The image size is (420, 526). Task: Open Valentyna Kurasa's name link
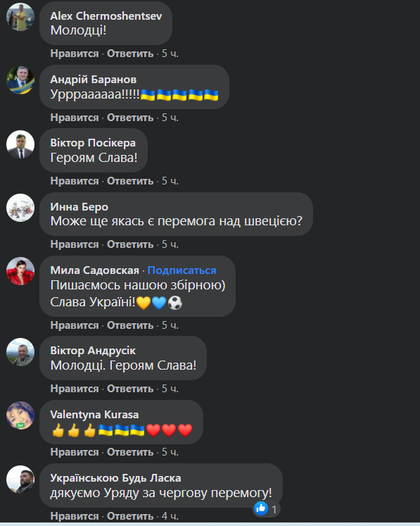click(x=94, y=415)
